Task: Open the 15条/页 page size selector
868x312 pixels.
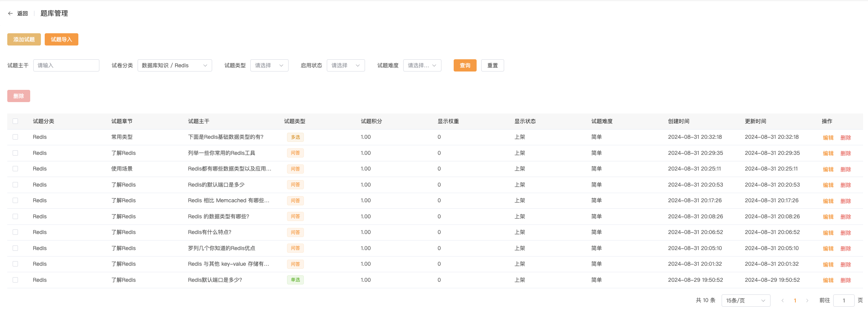Action: [746, 301]
